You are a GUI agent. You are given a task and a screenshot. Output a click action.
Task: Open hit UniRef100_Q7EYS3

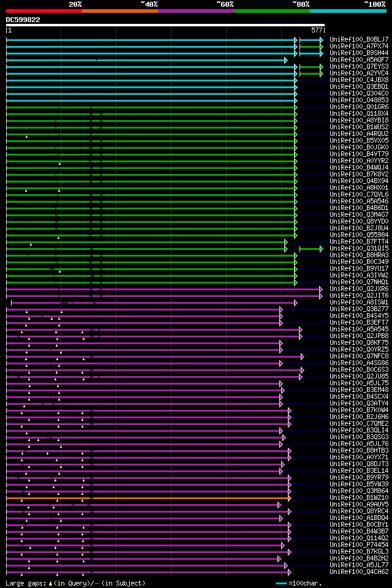click(359, 66)
